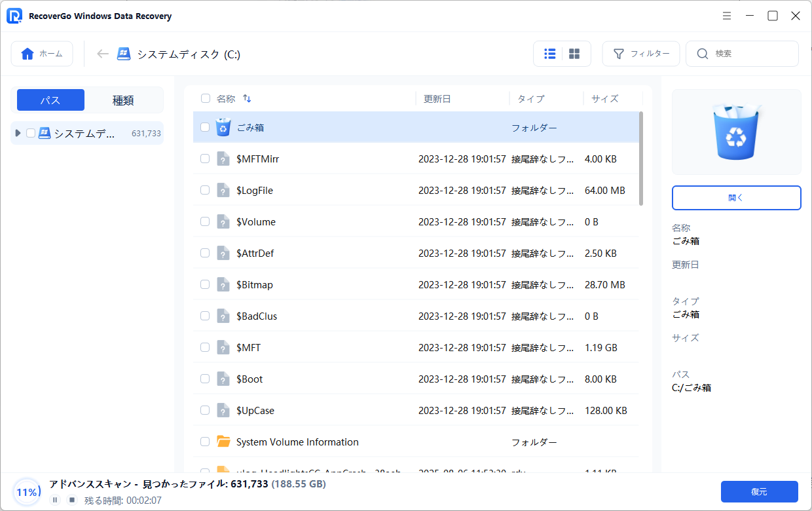Image resolution: width=812 pixels, height=511 pixels.
Task: Expand the システムディスク tree node
Action: click(18, 133)
